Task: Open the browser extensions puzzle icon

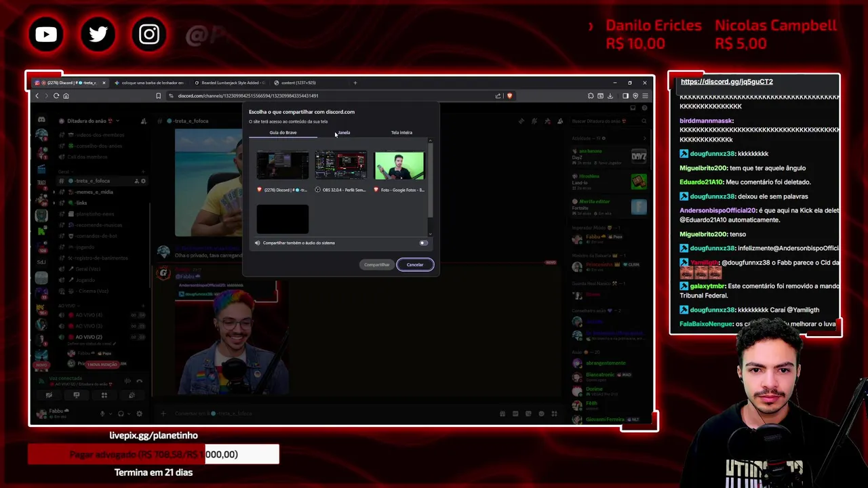Action: pyautogui.click(x=591, y=96)
